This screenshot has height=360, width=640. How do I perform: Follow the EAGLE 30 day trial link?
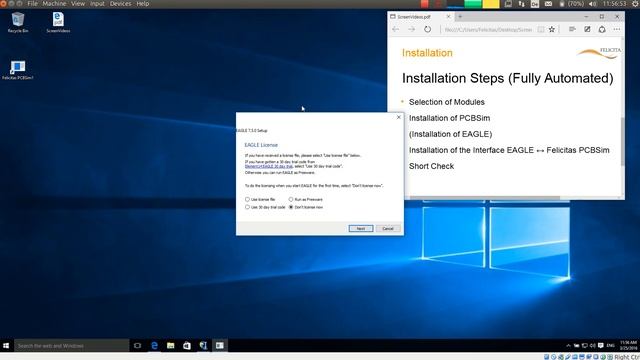[269, 167]
